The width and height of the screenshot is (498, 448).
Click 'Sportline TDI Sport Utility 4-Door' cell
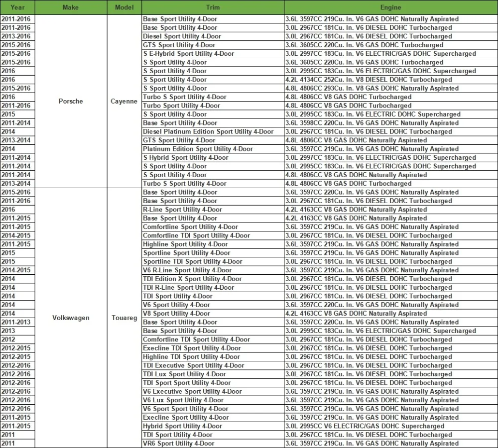click(213, 262)
